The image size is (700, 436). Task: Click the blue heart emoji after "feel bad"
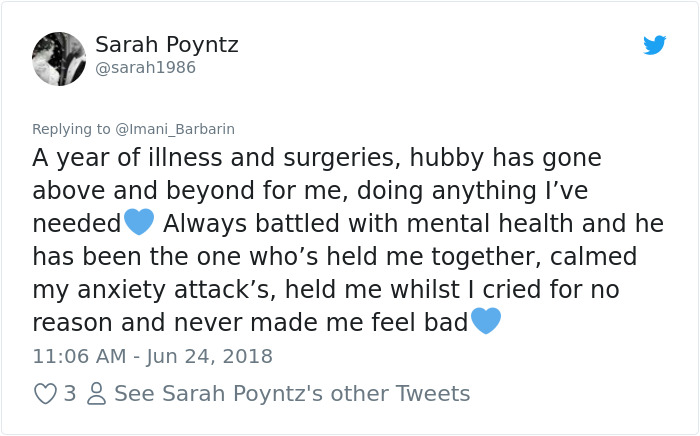coord(485,322)
